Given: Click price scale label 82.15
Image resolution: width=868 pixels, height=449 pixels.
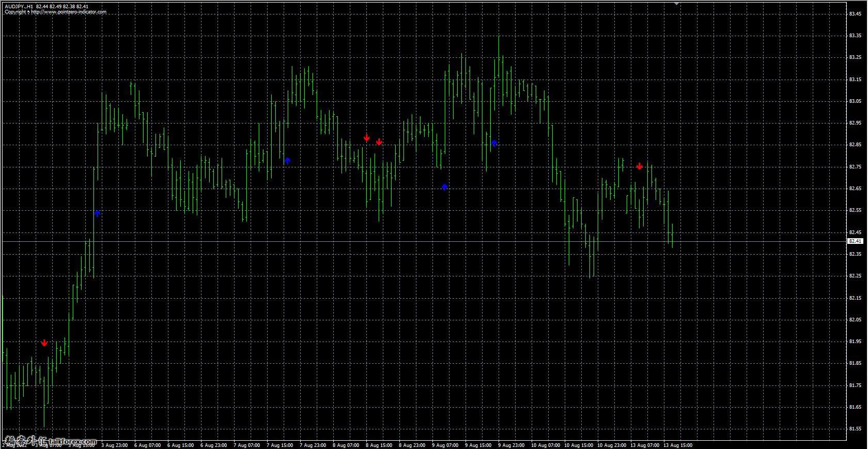Looking at the screenshot, I should pyautogui.click(x=855, y=298).
